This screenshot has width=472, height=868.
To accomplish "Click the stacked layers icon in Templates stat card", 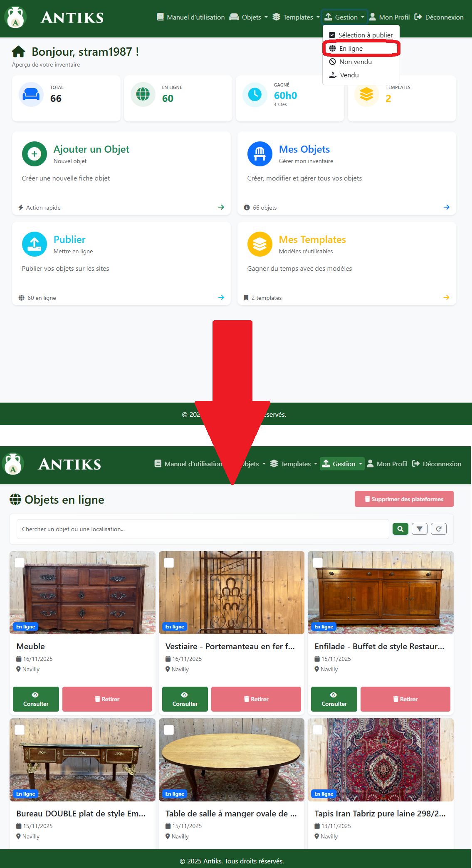I will tap(366, 94).
